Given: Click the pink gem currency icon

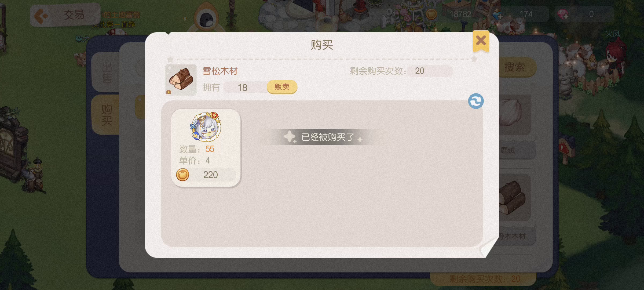Looking at the screenshot, I should pyautogui.click(x=563, y=14).
